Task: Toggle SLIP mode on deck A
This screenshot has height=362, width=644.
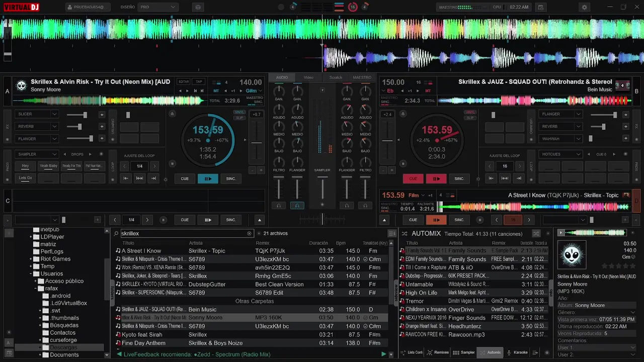Action: click(239, 118)
